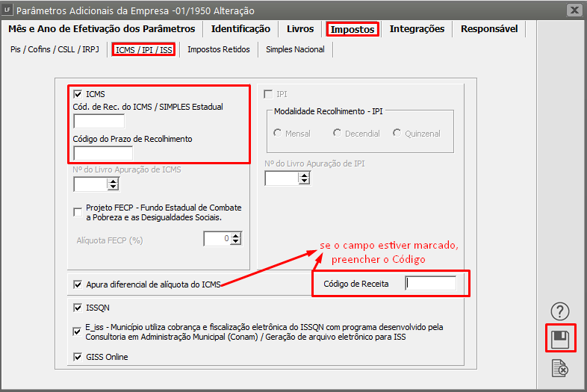Viewport: 587px width, 392px height.
Task: Open the Simples Nacional subtab
Action: tap(295, 49)
